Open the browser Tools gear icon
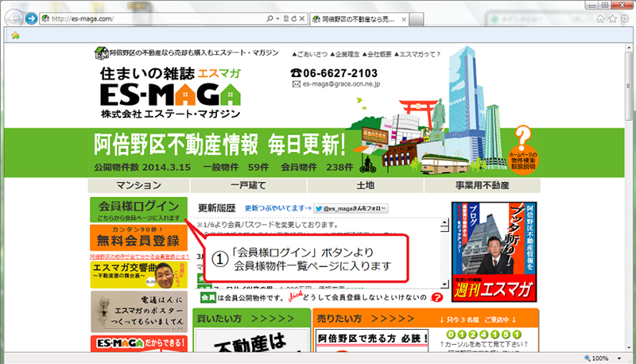636x364 pixels. point(624,17)
